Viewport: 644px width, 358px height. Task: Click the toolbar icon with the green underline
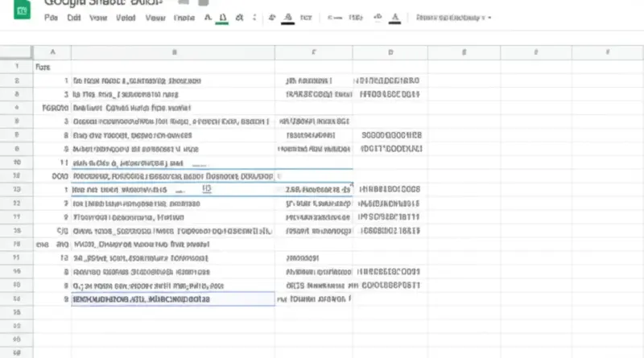222,18
